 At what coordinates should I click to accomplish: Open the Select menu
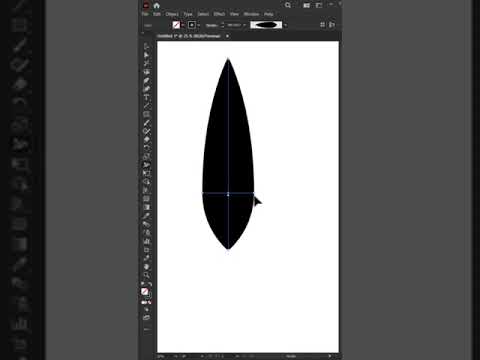tap(203, 14)
